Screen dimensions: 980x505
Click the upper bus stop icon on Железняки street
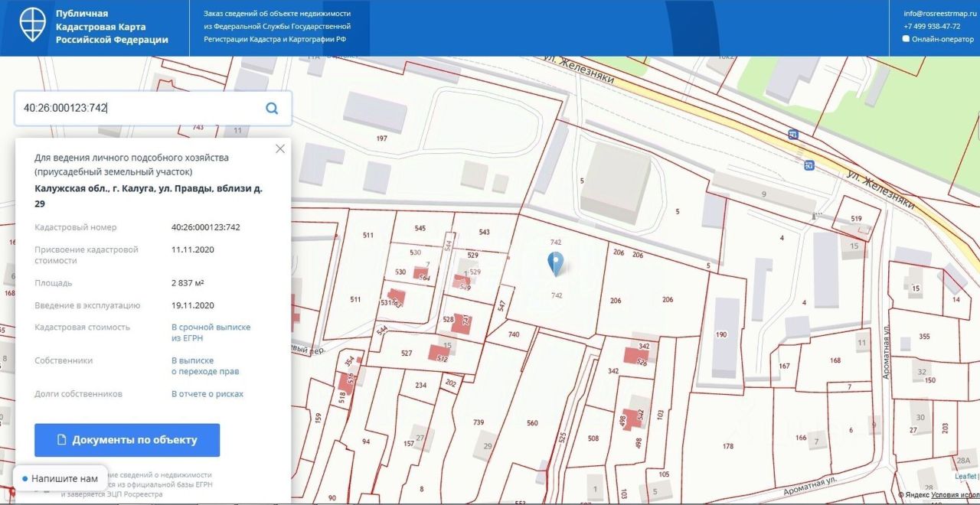pos(793,135)
